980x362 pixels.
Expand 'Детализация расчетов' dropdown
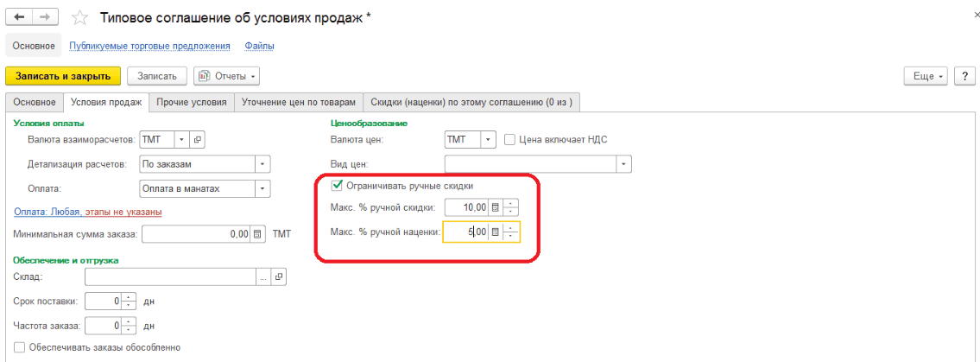tap(262, 164)
